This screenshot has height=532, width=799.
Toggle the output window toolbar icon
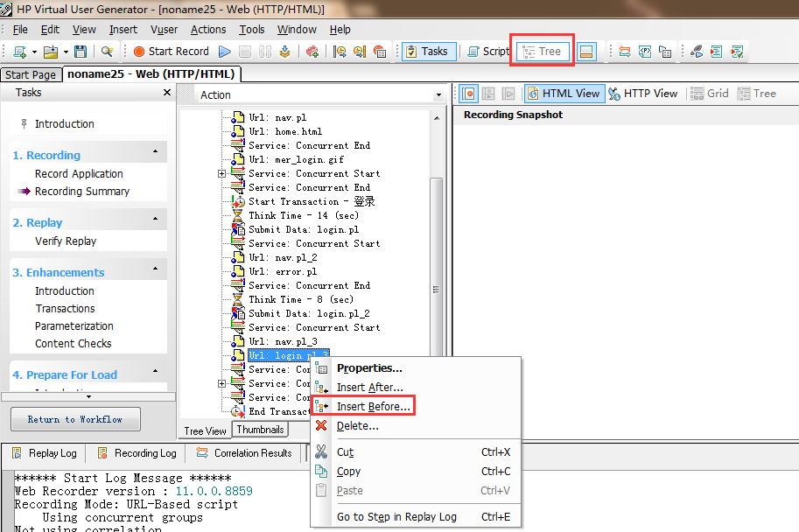[586, 52]
